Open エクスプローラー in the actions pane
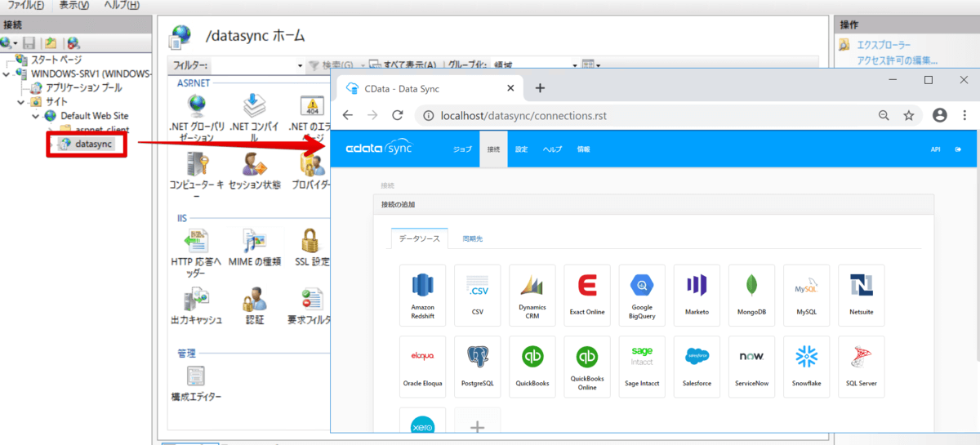 883,45
